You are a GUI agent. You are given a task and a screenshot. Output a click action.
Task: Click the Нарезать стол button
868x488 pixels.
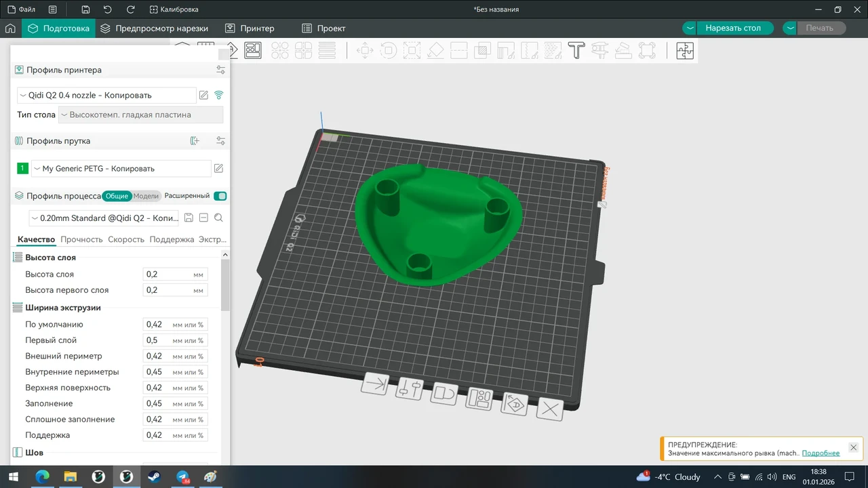pyautogui.click(x=733, y=28)
